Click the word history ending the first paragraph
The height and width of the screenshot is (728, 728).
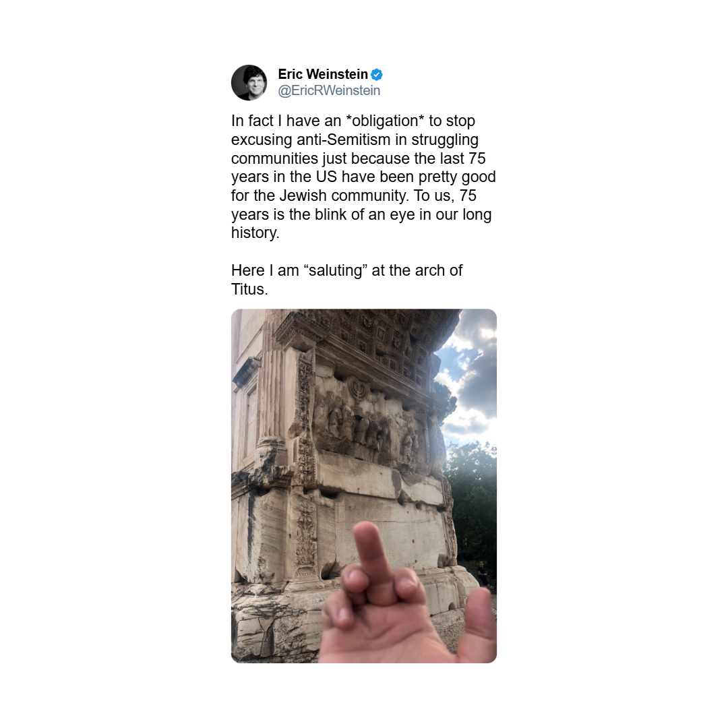click(x=254, y=233)
